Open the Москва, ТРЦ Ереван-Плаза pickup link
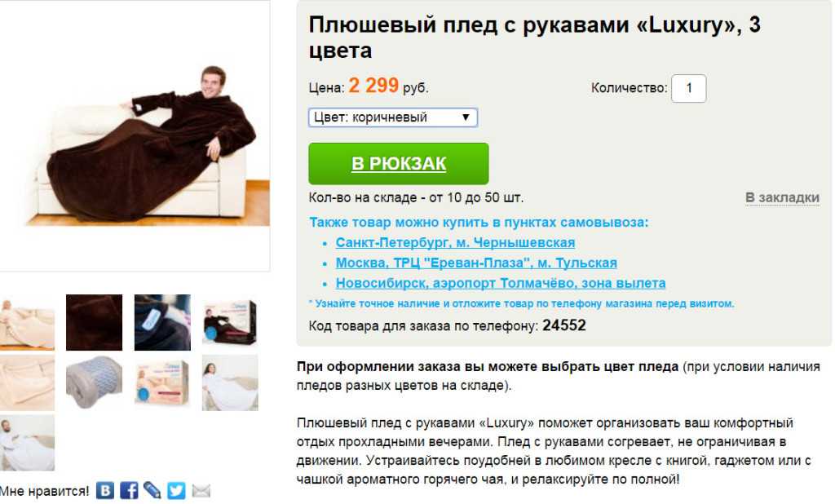 (x=476, y=263)
